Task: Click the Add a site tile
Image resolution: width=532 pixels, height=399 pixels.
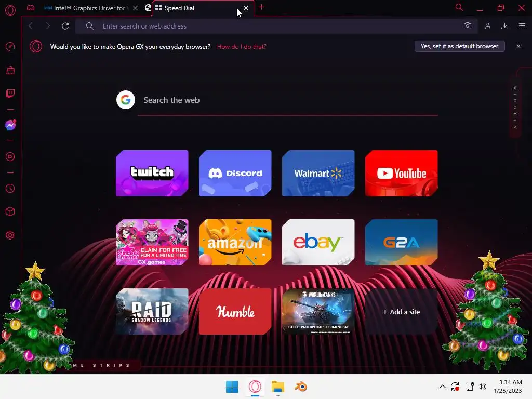Action: 402,312
